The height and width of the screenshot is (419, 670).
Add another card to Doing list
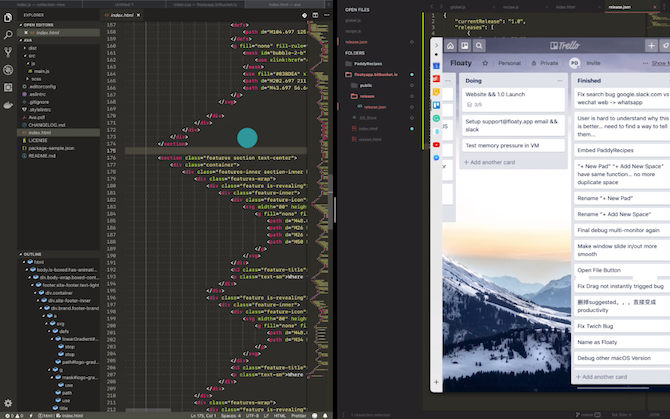tap(492, 162)
